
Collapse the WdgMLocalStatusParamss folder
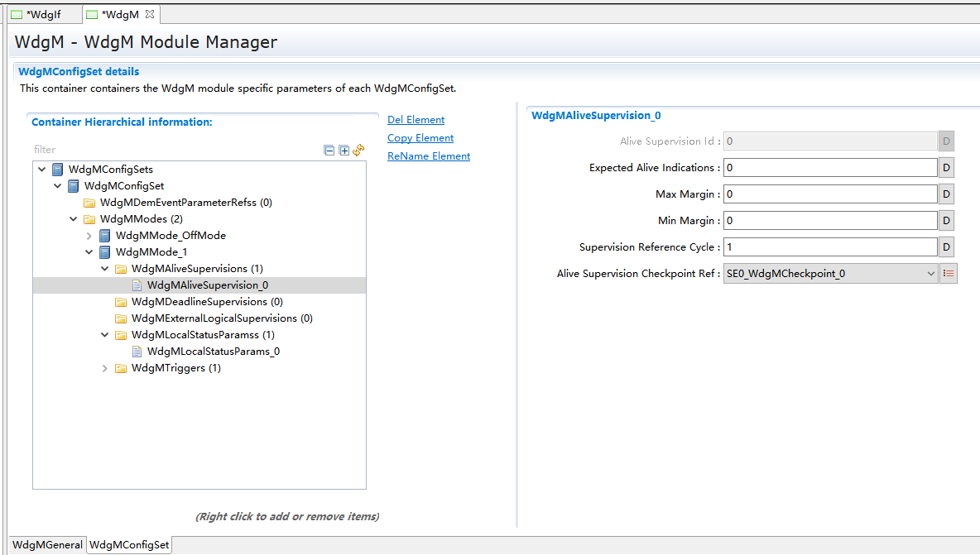tap(105, 335)
